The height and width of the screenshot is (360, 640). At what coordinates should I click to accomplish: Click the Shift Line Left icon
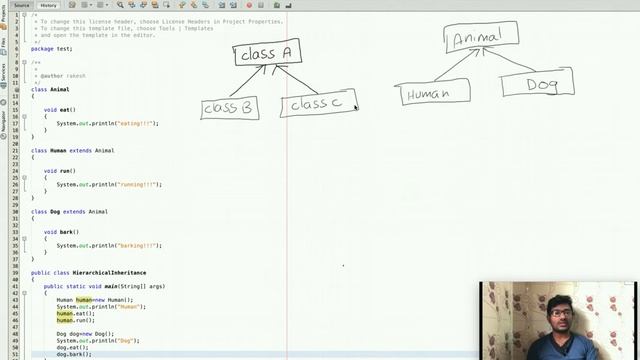point(222,5)
